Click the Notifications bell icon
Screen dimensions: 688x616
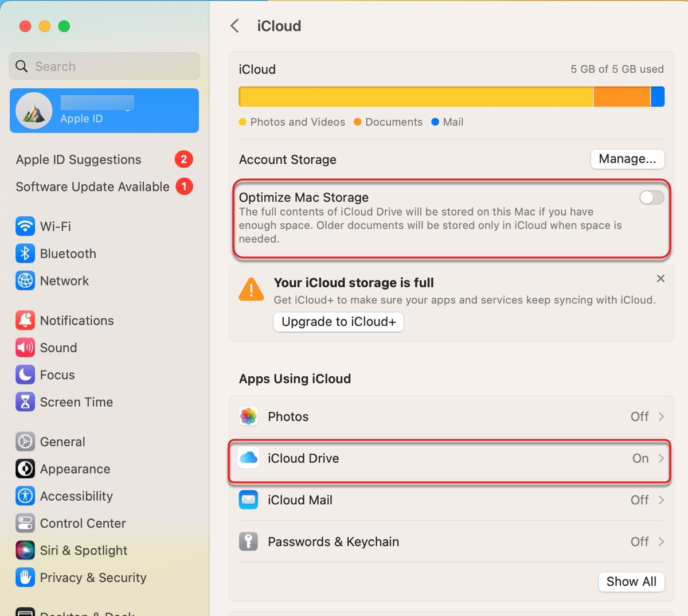point(25,321)
